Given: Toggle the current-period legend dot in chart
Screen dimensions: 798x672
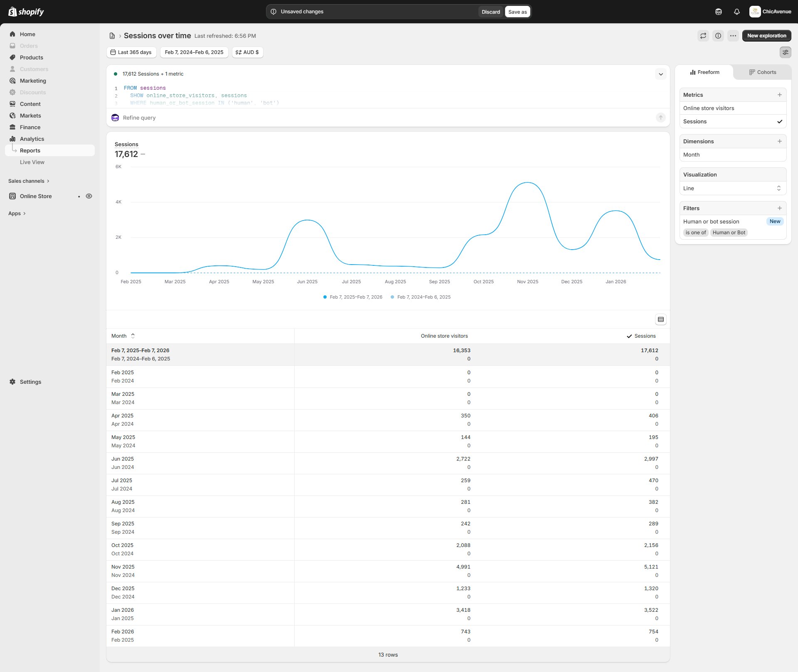Looking at the screenshot, I should tap(325, 297).
